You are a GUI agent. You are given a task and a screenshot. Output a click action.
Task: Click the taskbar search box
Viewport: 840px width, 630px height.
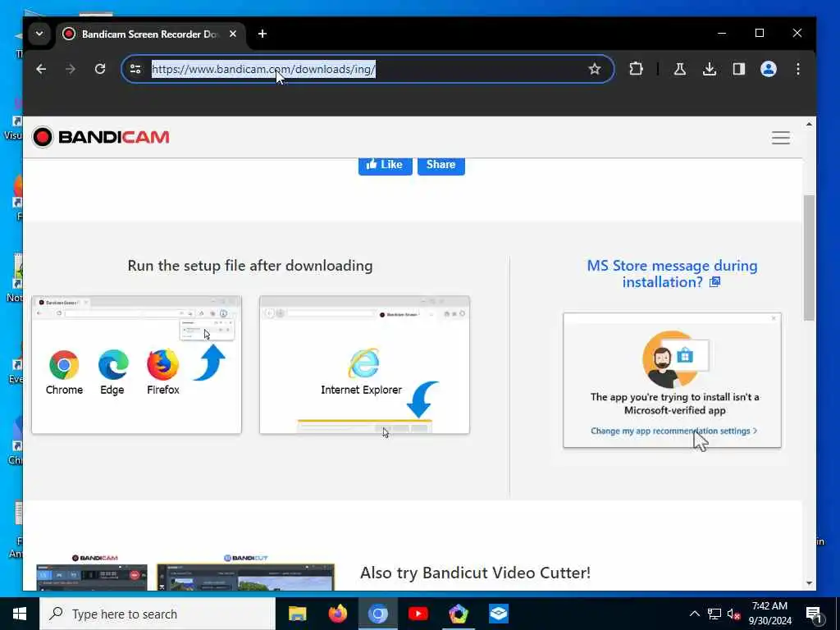pyautogui.click(x=157, y=614)
